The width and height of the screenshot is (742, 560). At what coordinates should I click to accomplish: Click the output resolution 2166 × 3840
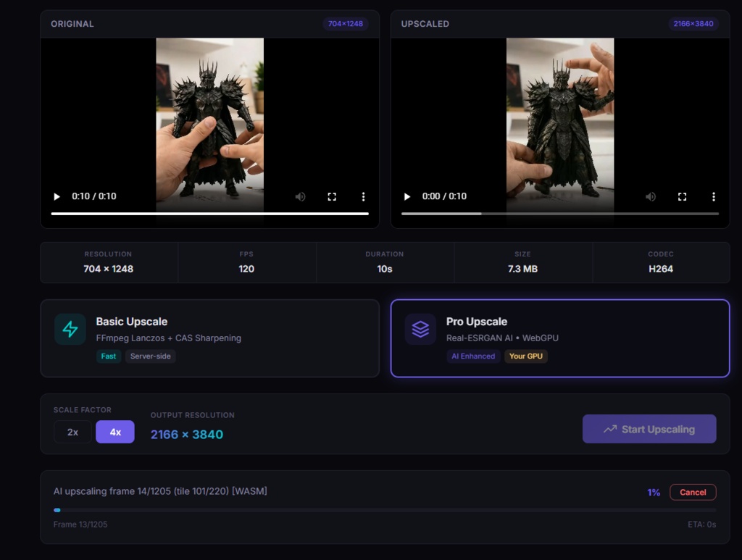pos(187,434)
